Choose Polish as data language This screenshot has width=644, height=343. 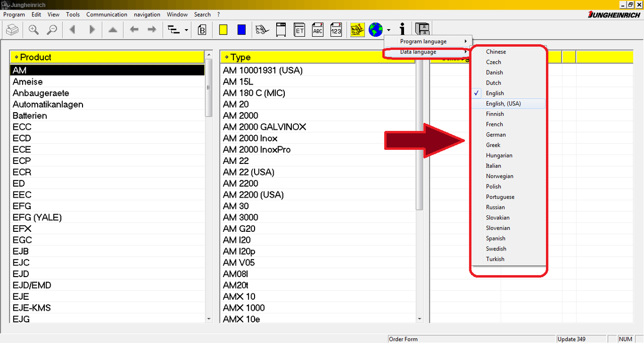pos(508,187)
